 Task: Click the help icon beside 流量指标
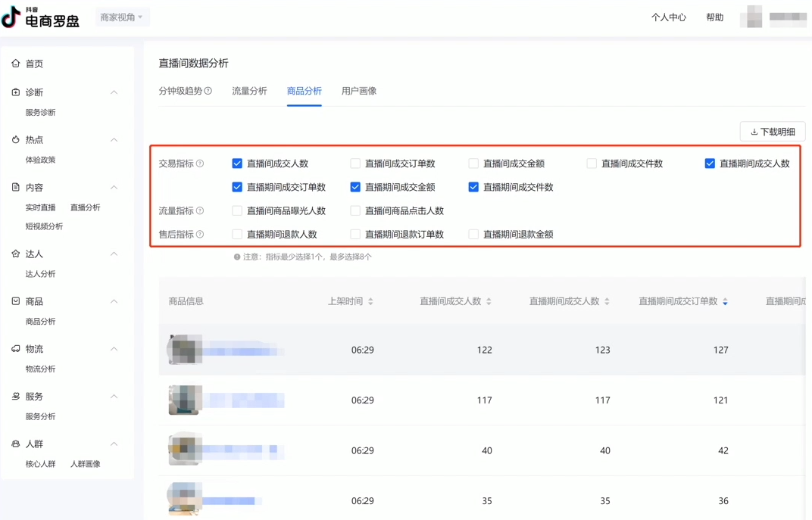pos(200,210)
